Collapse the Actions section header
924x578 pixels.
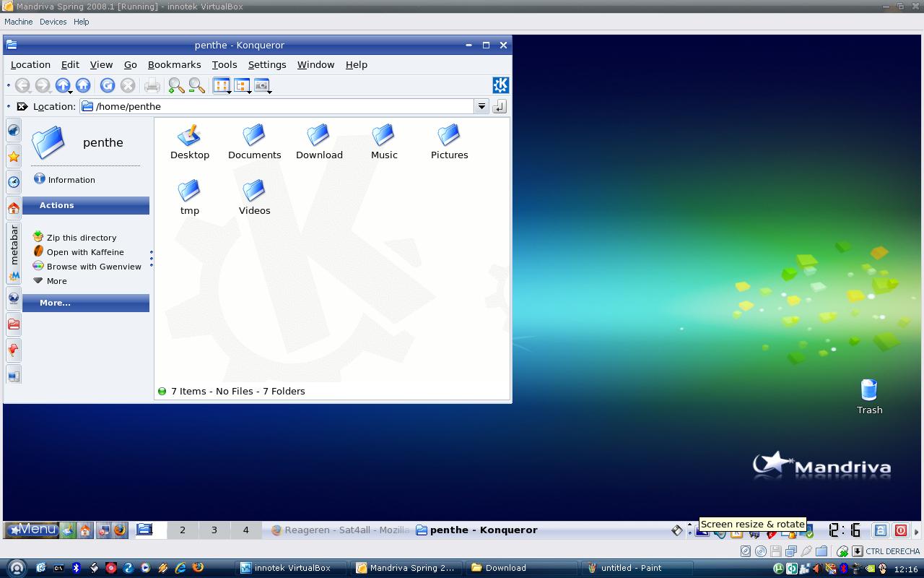point(86,205)
